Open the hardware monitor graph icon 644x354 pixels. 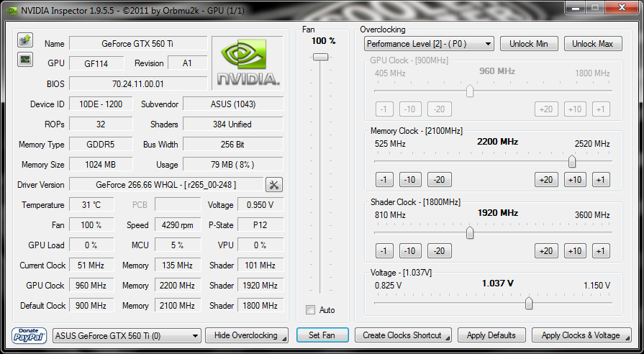25,59
